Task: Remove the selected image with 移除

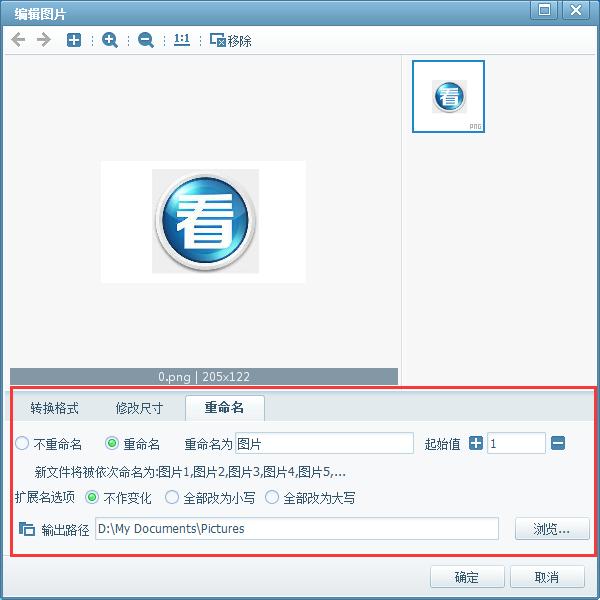Action: click(230, 40)
